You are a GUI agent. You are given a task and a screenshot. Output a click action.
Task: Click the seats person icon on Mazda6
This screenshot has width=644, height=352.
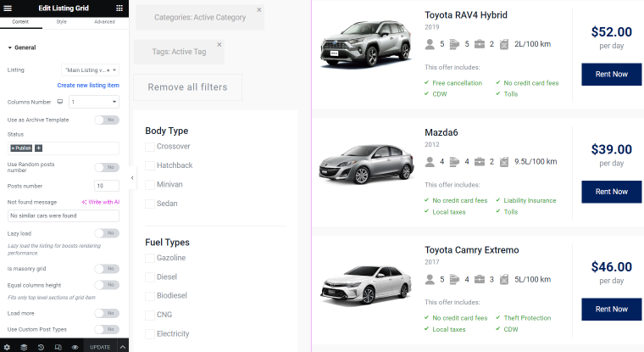tap(430, 162)
